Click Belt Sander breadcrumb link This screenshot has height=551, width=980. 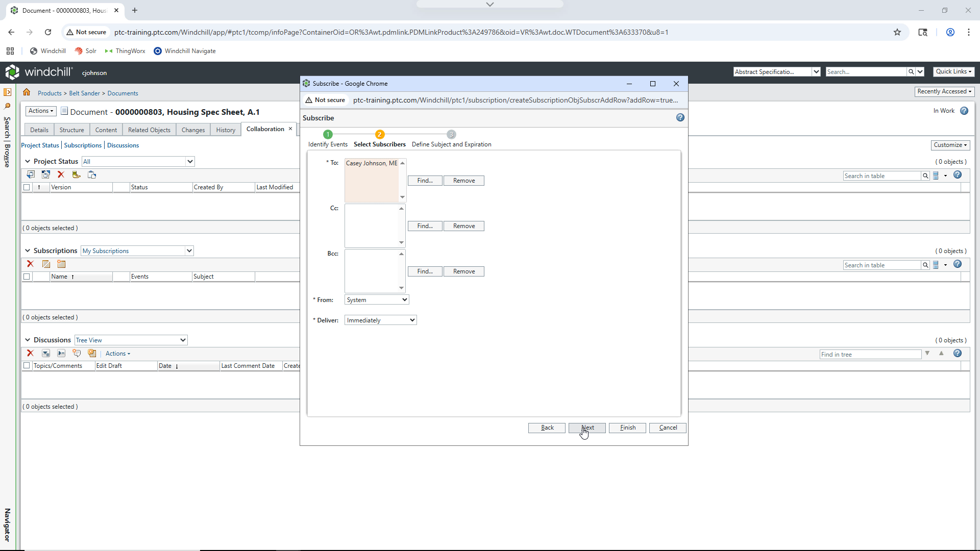tap(84, 93)
